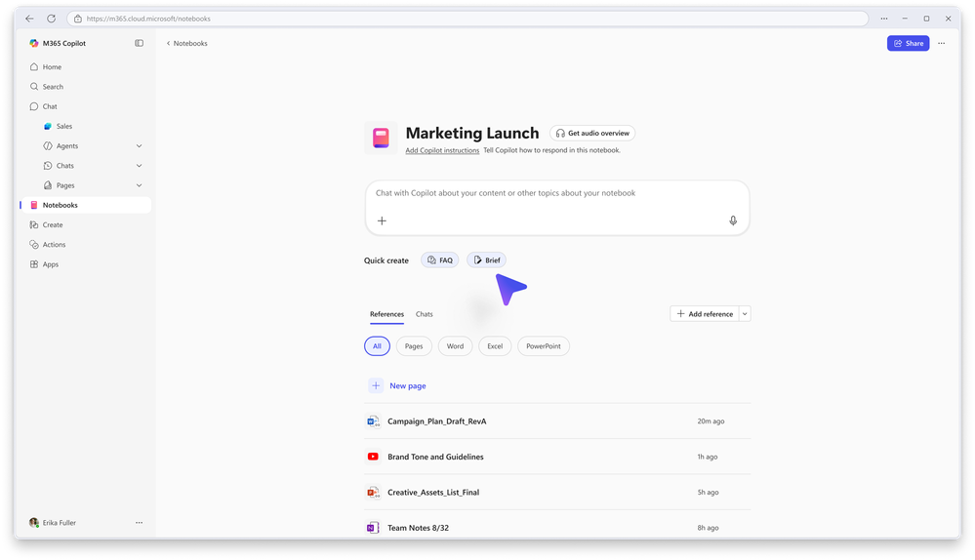Screen dimensions: 975x560
Task: Expand the Pages section chevron
Action: tap(139, 185)
